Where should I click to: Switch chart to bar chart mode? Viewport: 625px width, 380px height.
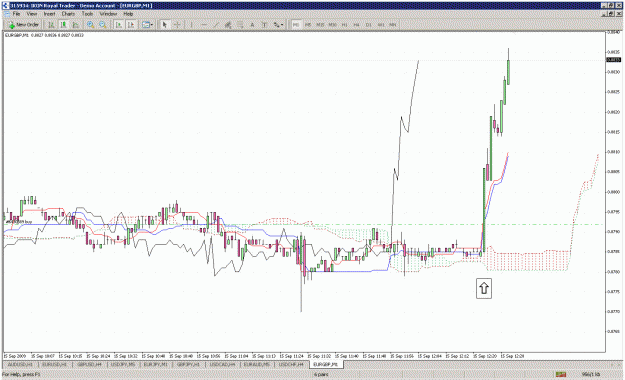[51, 25]
